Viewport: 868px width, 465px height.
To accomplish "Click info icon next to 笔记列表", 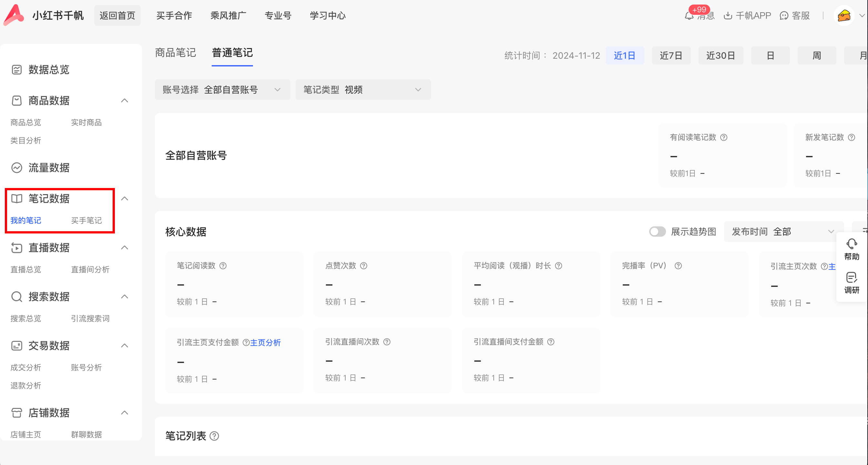I will point(214,436).
